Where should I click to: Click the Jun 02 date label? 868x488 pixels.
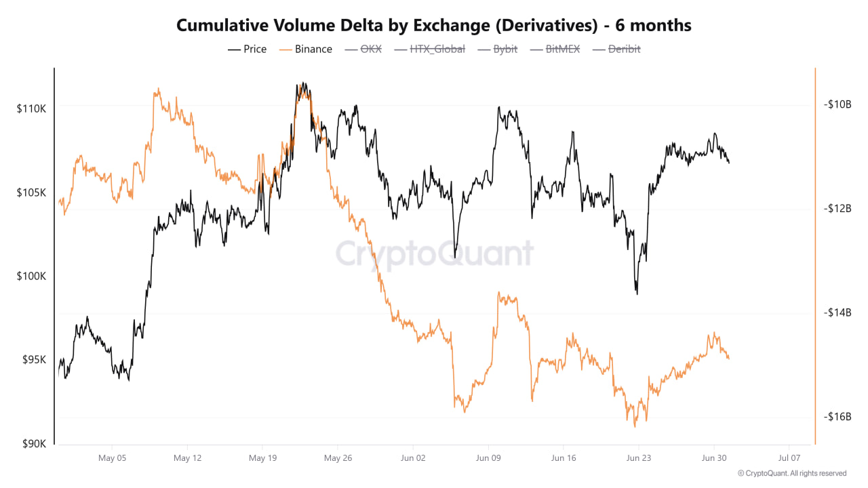click(413, 458)
